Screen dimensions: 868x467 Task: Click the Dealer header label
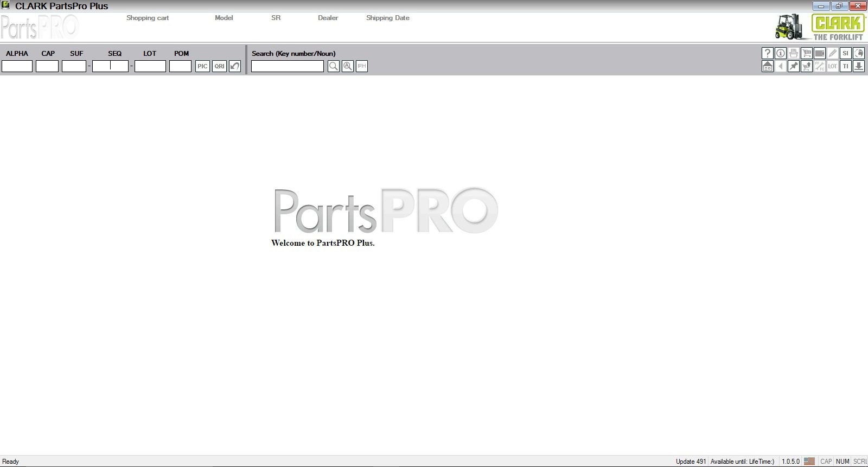(328, 18)
